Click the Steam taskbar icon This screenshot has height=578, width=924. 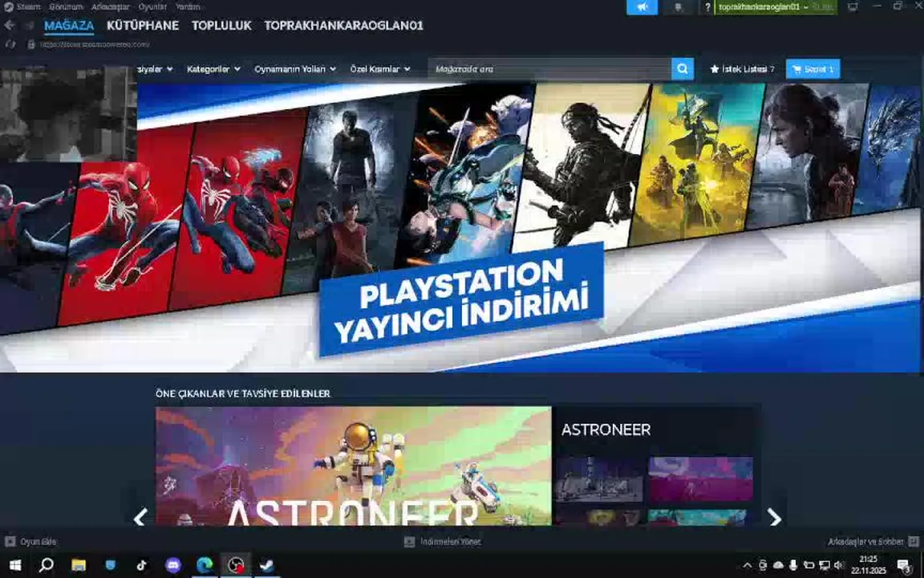coord(267,565)
